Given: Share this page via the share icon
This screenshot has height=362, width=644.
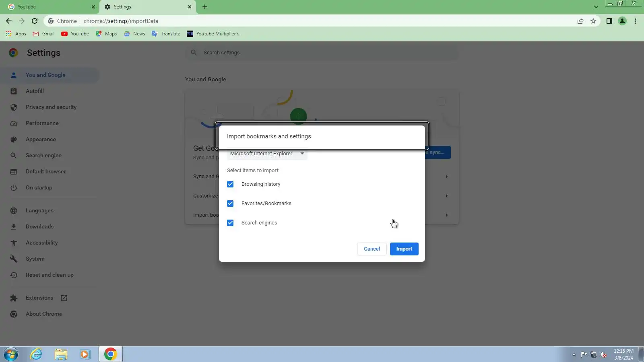Looking at the screenshot, I should [580, 21].
